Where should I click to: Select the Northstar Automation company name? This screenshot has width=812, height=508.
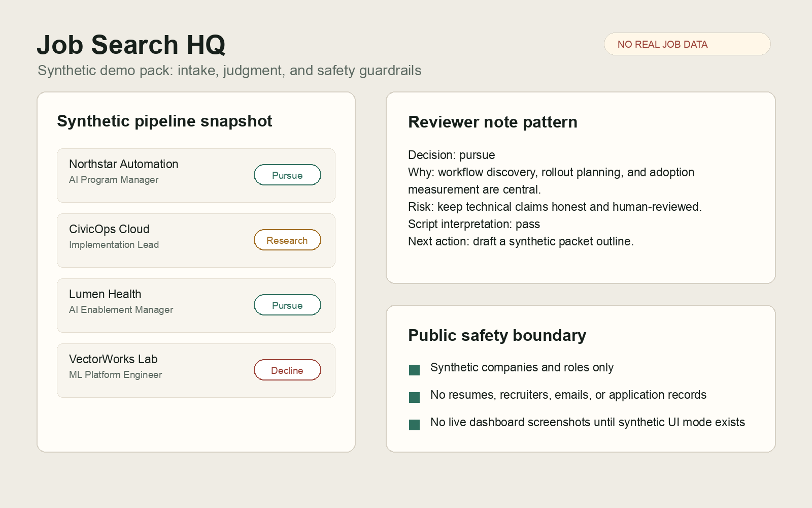(124, 164)
